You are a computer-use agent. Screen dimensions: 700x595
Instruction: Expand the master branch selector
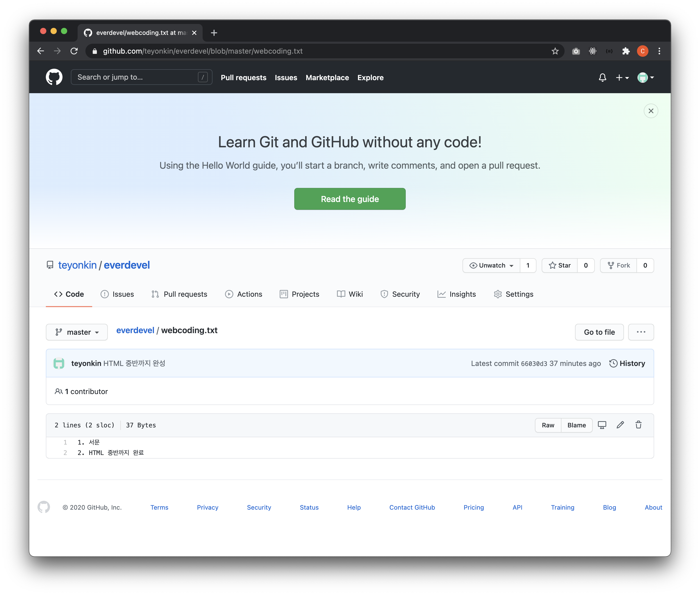coord(77,332)
